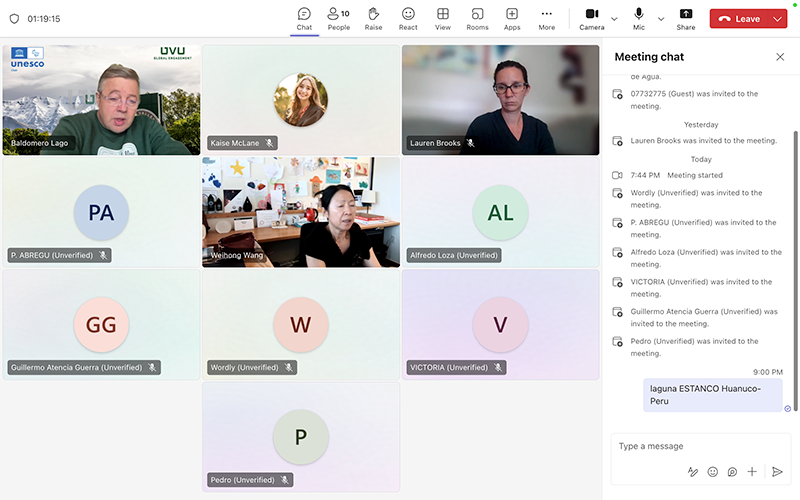
Task: Open the Rooms breakout panel
Action: pyautogui.click(x=477, y=18)
